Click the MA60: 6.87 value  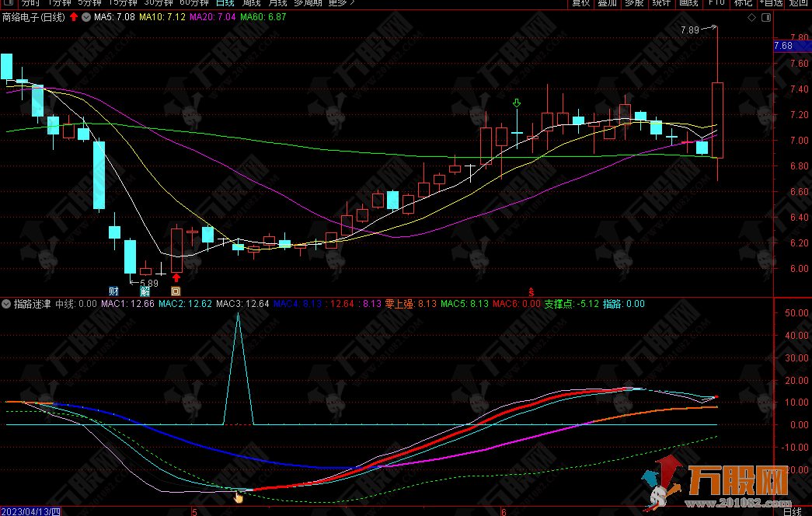coord(263,17)
